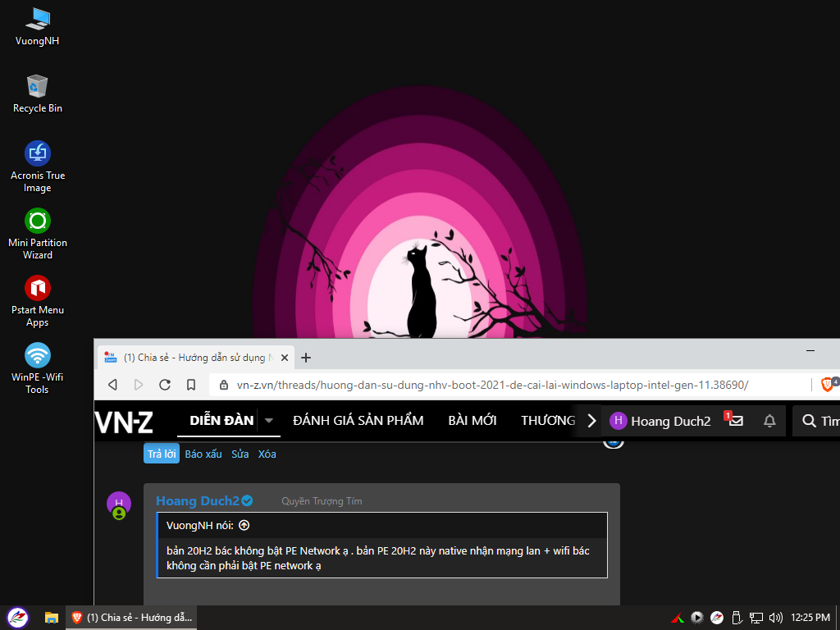Click the round colorful tray icon
This screenshot has height=630, width=840.
tap(717, 618)
